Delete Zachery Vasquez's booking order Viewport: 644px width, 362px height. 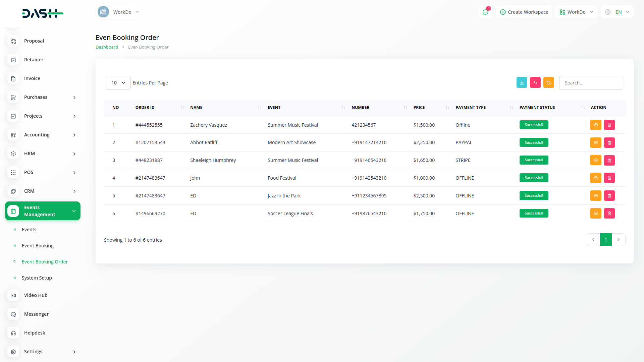click(x=609, y=125)
